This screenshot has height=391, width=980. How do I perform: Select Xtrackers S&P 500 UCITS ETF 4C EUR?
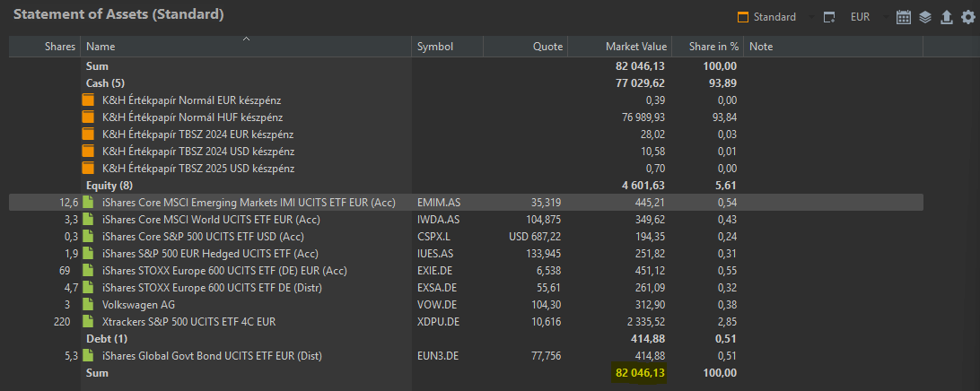pos(466,322)
